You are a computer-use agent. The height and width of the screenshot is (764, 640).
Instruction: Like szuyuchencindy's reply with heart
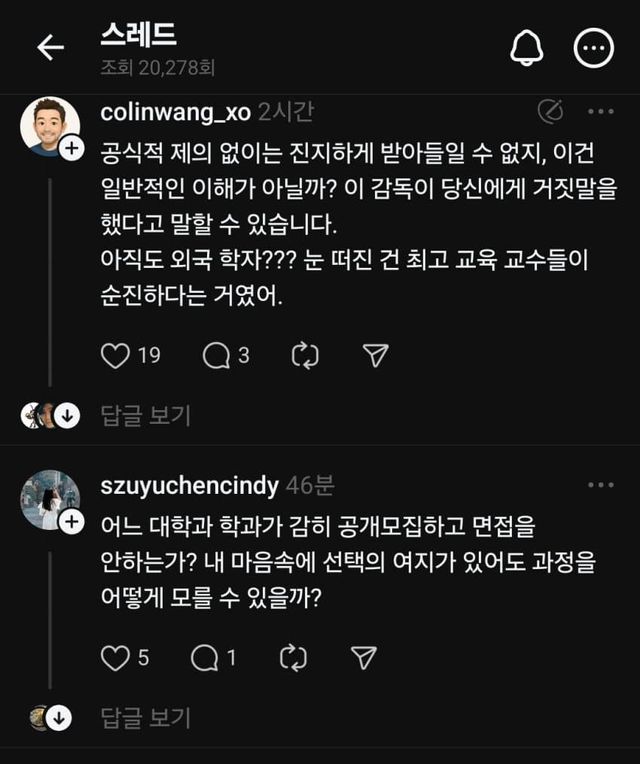click(x=116, y=657)
